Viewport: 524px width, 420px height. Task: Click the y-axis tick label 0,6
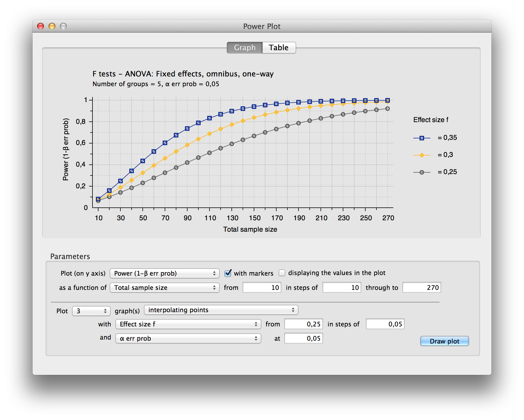tap(81, 143)
